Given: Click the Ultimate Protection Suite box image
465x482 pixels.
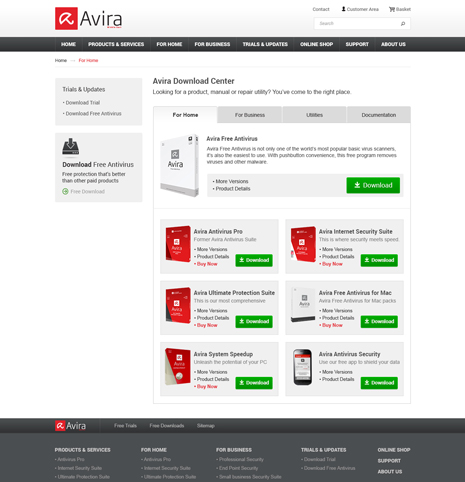Looking at the screenshot, I should click(178, 305).
